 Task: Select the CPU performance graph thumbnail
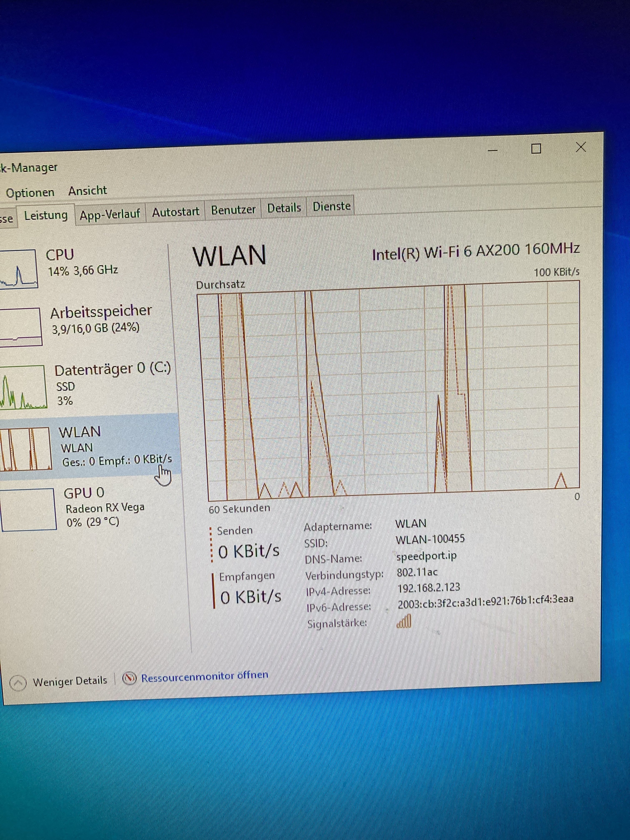[18, 269]
